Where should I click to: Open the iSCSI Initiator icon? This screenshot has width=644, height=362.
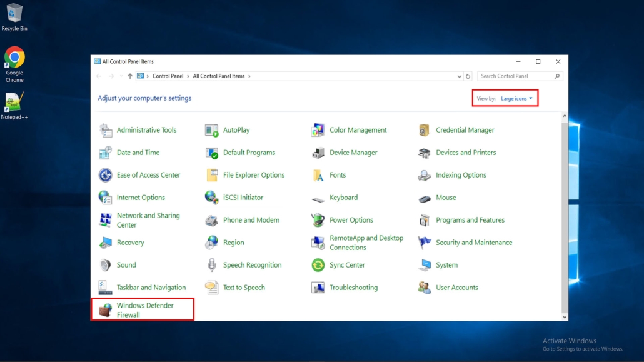coord(211,198)
